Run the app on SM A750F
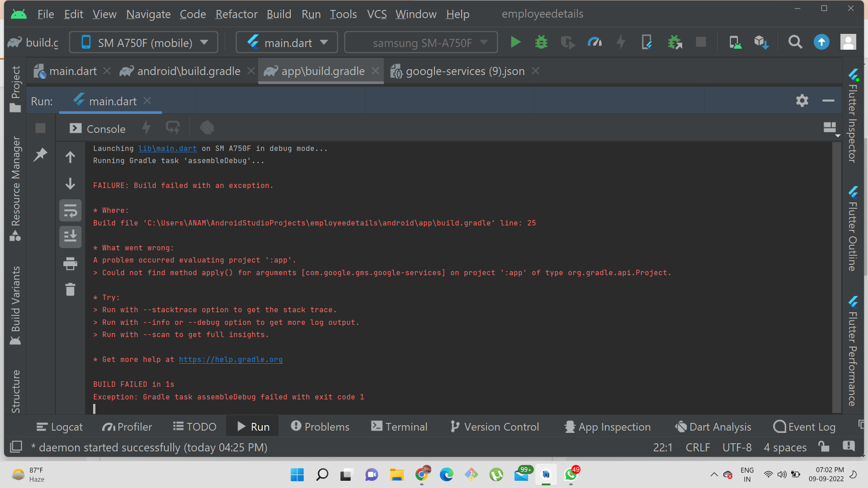 point(515,42)
